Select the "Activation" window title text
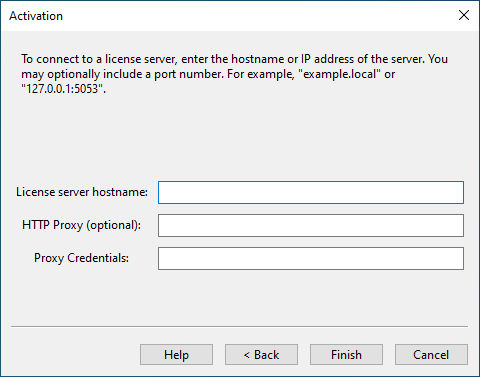Image resolution: width=480 pixels, height=377 pixels. [36, 16]
